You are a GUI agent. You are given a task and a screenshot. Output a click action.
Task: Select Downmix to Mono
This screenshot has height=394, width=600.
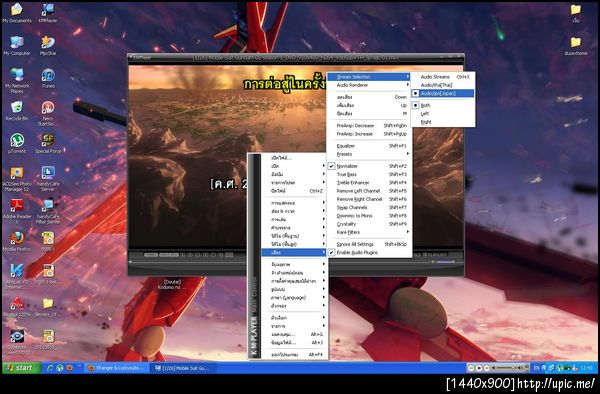click(x=369, y=216)
